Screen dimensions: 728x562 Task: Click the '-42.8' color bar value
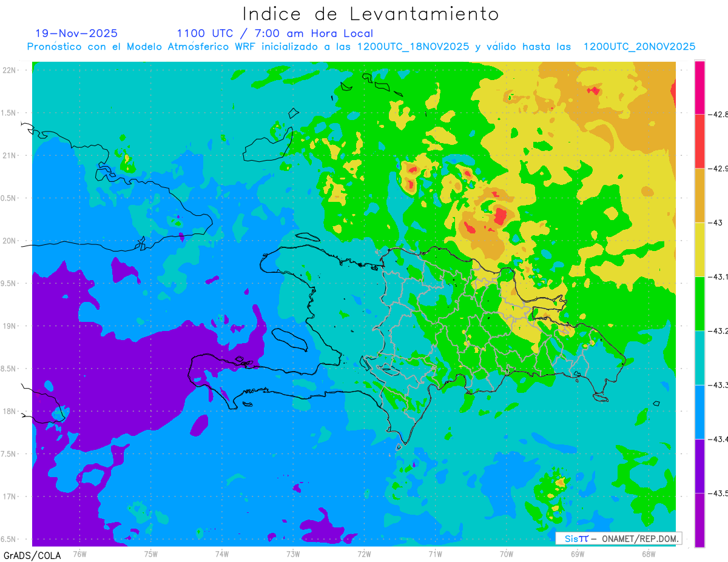(719, 115)
